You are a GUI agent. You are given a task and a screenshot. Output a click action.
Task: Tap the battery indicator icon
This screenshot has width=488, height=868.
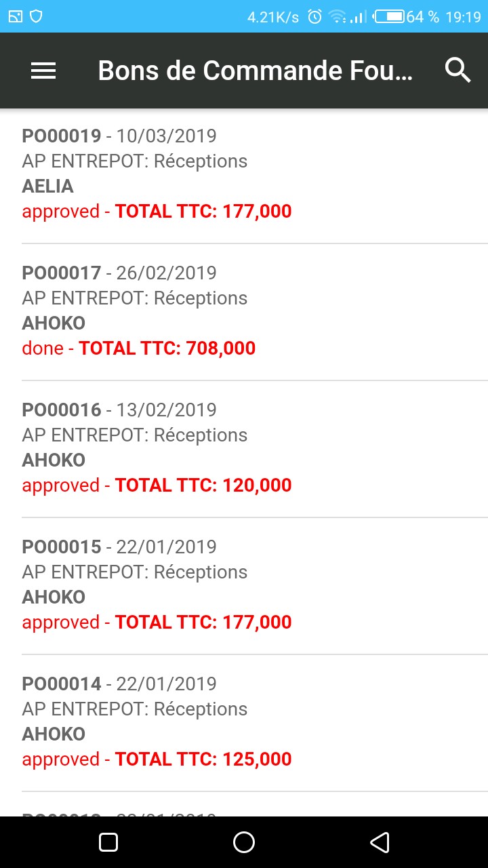(x=390, y=17)
